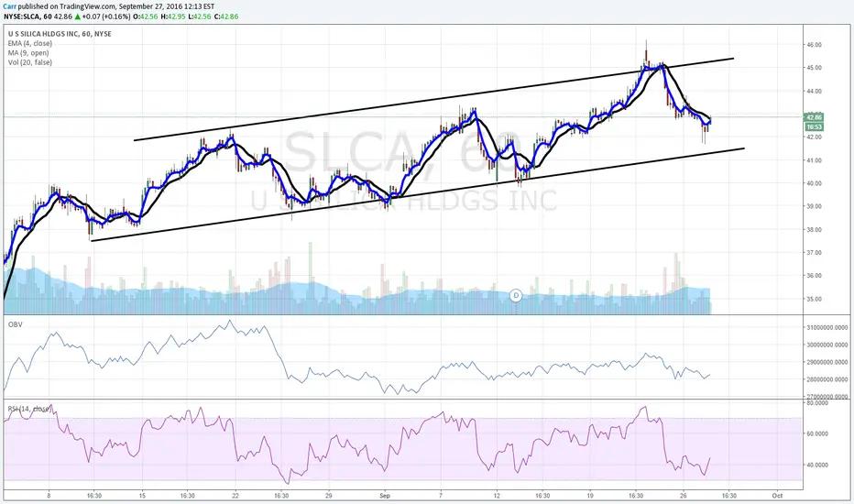Click date 19 on the time axis
Image resolution: width=854 pixels, height=504 pixels.
590,496
